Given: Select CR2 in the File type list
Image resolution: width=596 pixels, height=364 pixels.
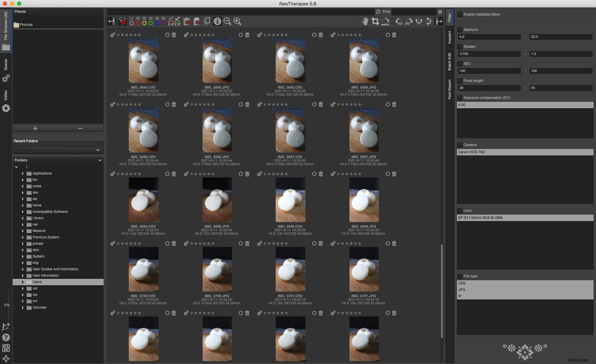Looking at the screenshot, I should tap(477, 283).
